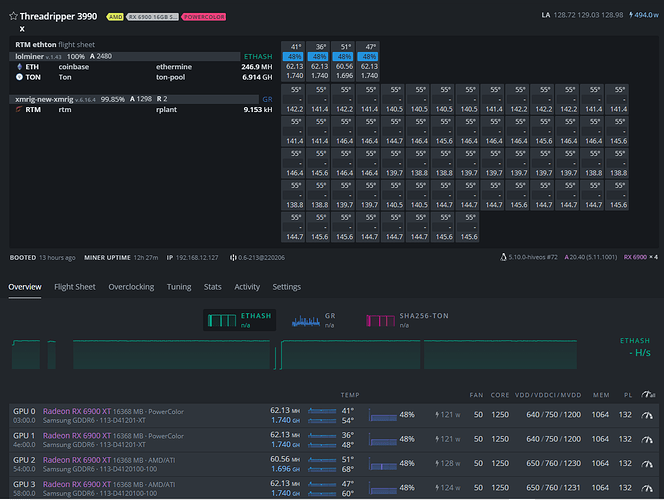Click the 6.914 GH TON hashrate value
Viewport: 664px width, 500px height.
[257, 77]
